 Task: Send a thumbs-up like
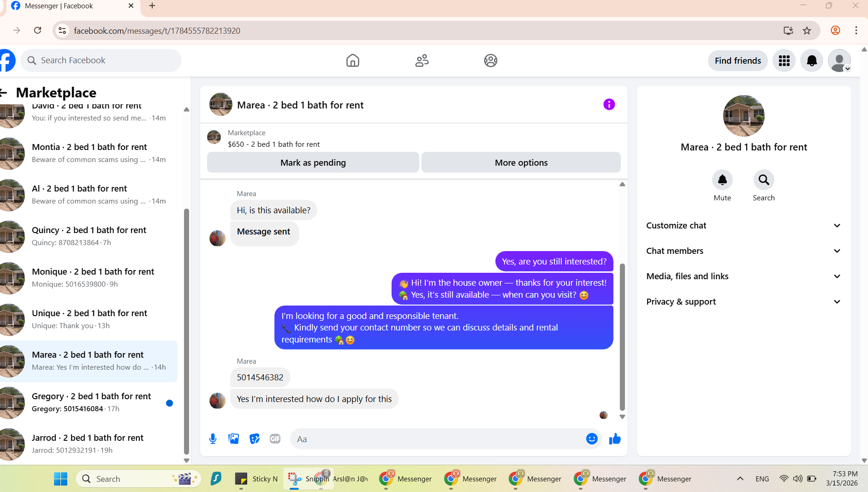pos(615,439)
